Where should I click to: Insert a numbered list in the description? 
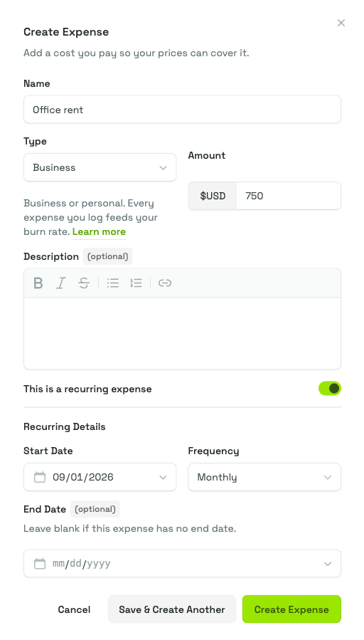tap(136, 283)
